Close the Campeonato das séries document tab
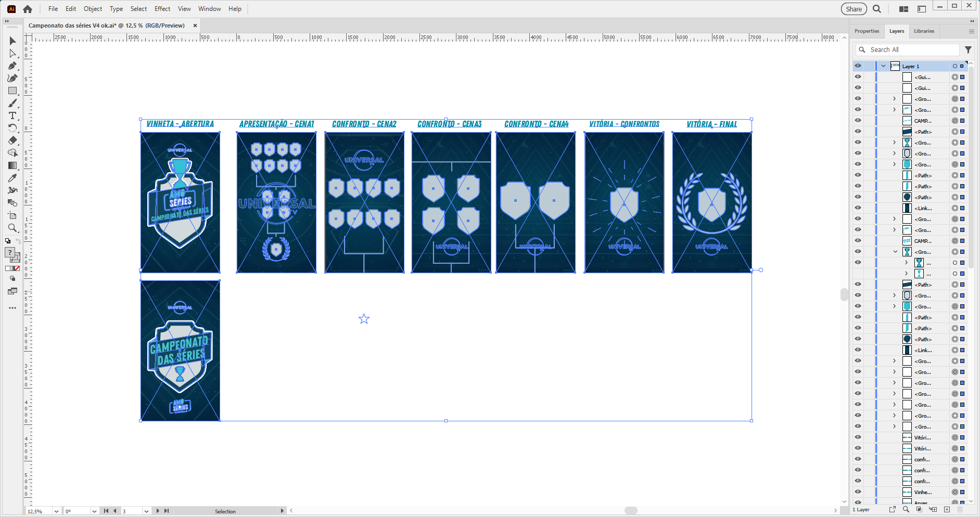 [195, 25]
